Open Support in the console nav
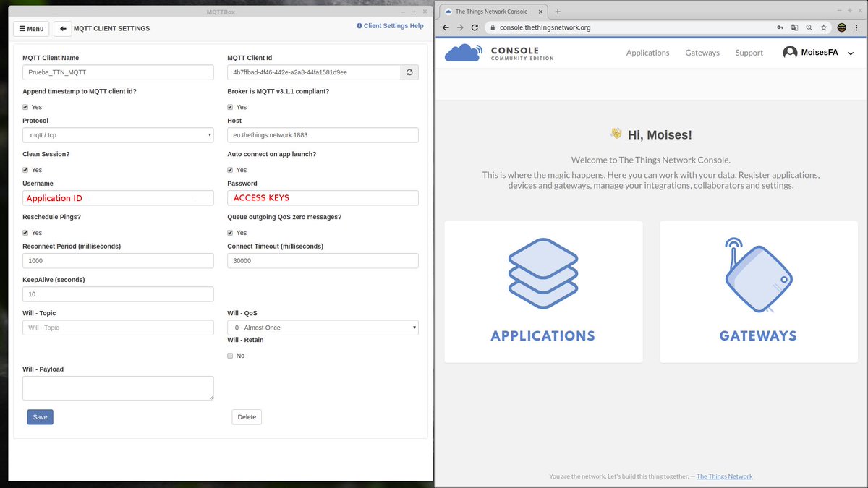The image size is (868, 488). coord(749,53)
